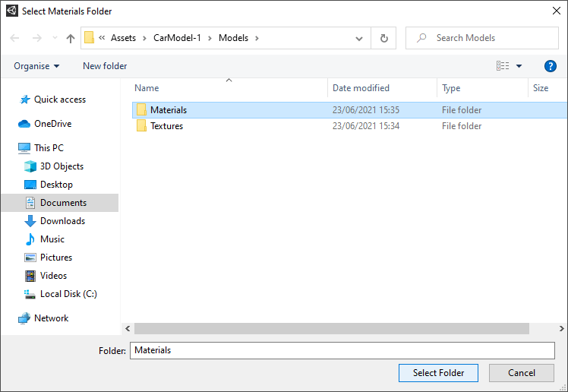Sort by the Date modified column
This screenshot has width=568, height=392.
coord(361,88)
